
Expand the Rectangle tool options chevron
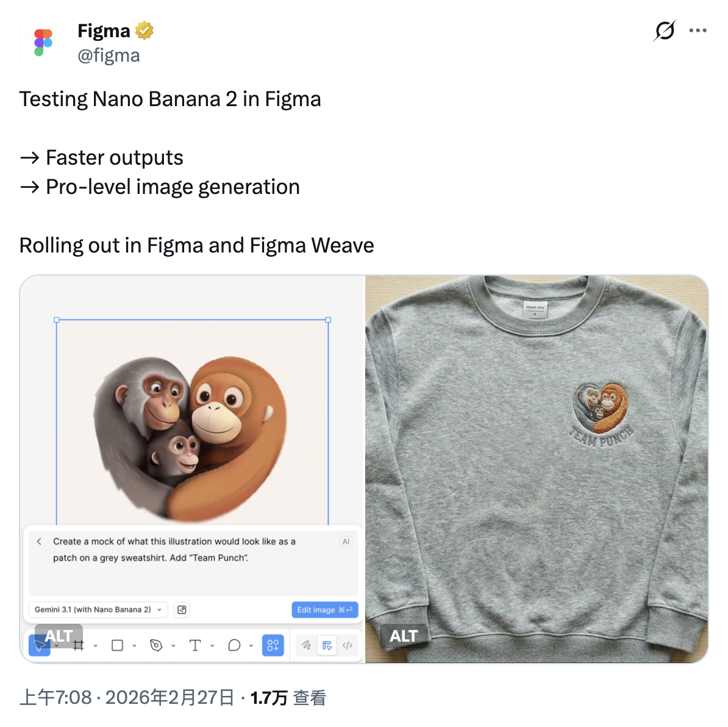click(134, 645)
